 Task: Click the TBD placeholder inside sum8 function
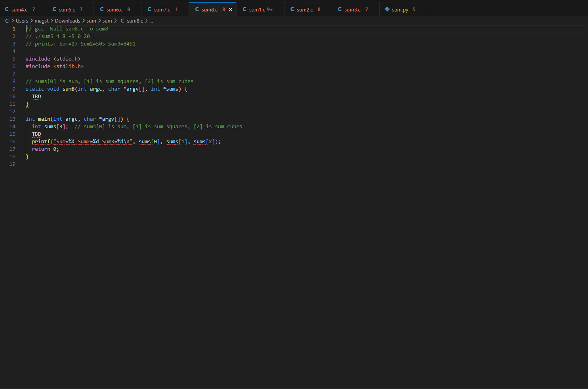(36, 97)
